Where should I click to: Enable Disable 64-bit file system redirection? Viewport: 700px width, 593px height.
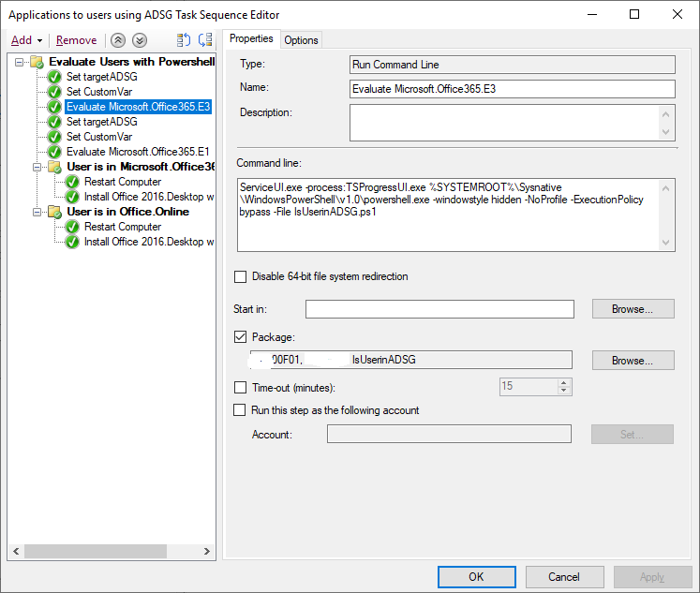coord(240,276)
